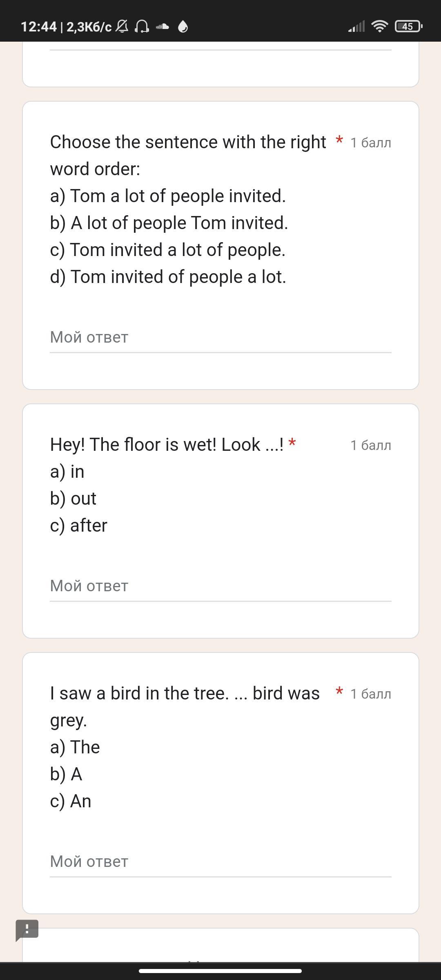This screenshot has height=980, width=441.
Task: Tap the home gesture bar at bottom
Action: point(220,971)
